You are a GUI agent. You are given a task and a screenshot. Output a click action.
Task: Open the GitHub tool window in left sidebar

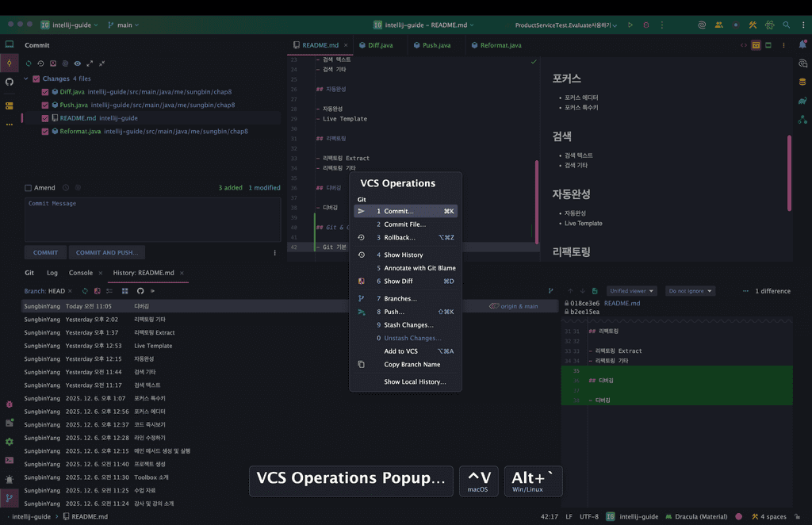click(10, 82)
